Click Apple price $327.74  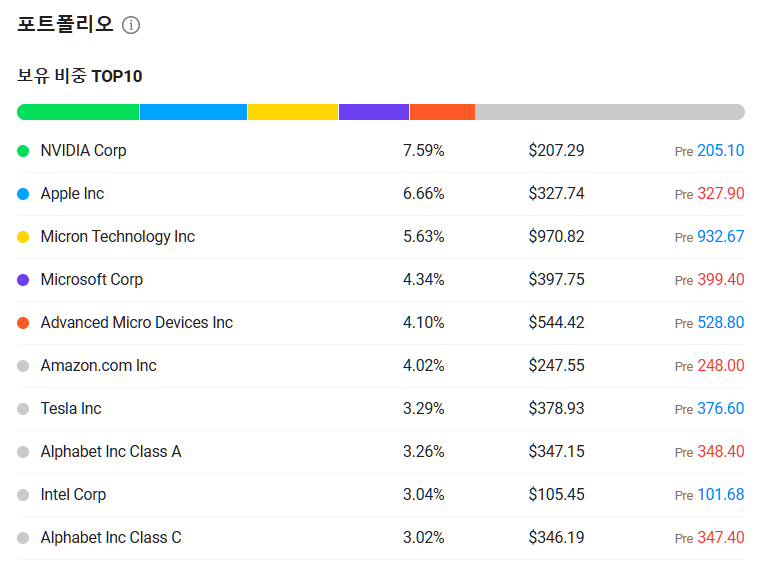point(557,194)
